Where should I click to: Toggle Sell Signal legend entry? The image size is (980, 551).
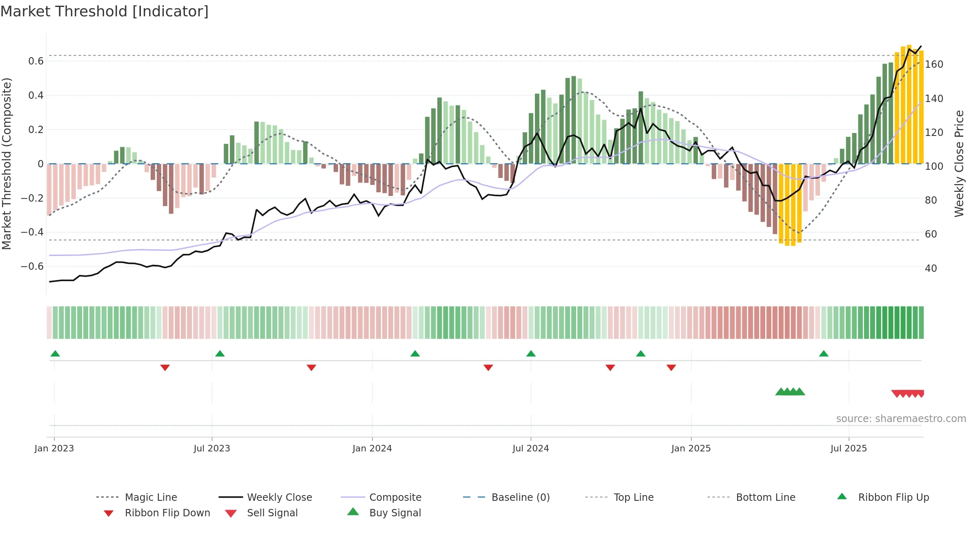[261, 513]
